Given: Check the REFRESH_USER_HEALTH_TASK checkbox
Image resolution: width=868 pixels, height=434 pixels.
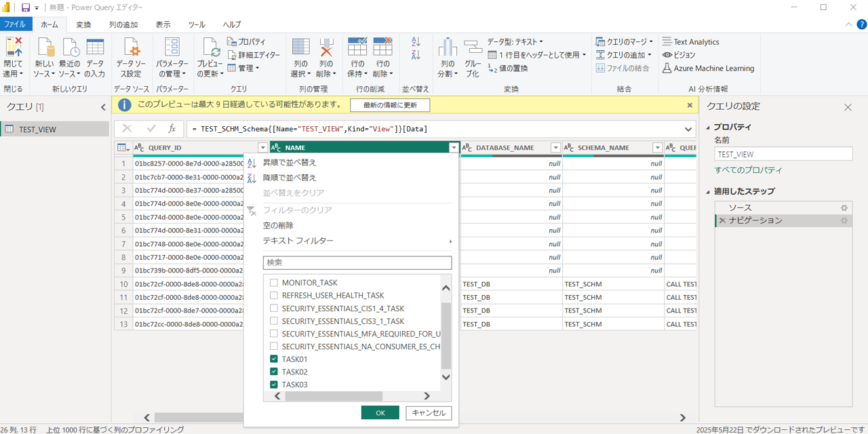Looking at the screenshot, I should pos(274,296).
